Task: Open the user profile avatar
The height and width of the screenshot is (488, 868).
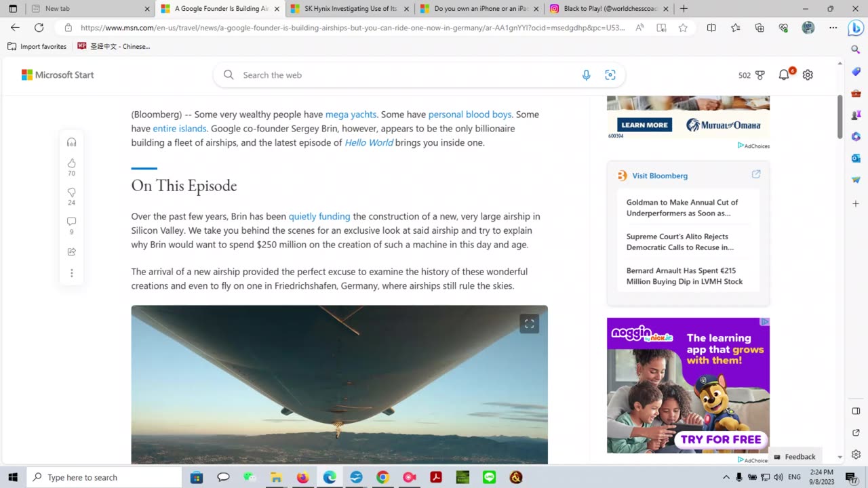Action: point(808,28)
